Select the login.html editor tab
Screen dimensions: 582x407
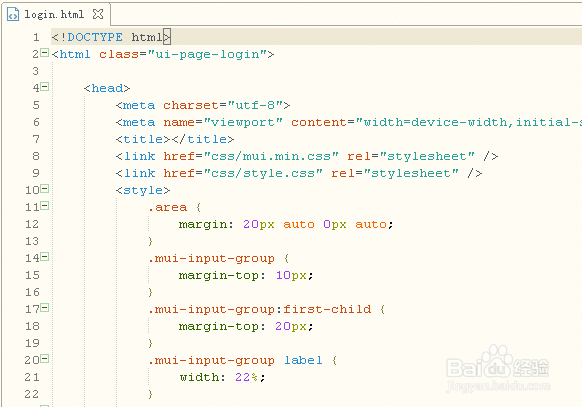[56, 14]
